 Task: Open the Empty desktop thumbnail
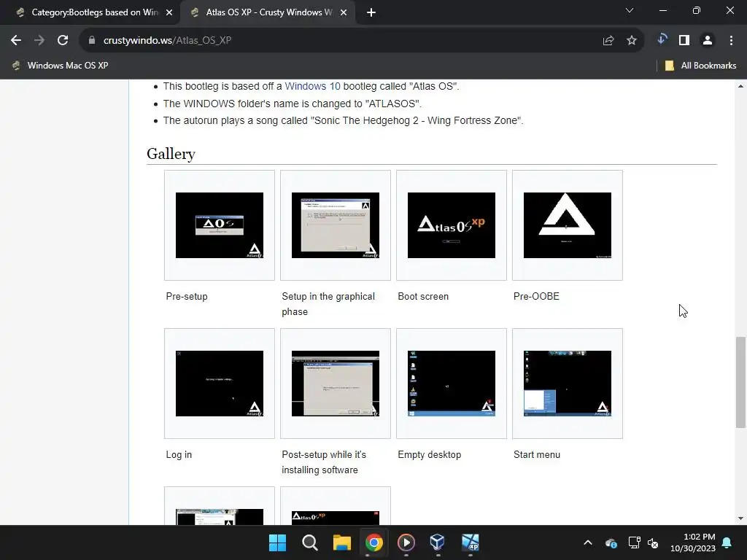451,384
